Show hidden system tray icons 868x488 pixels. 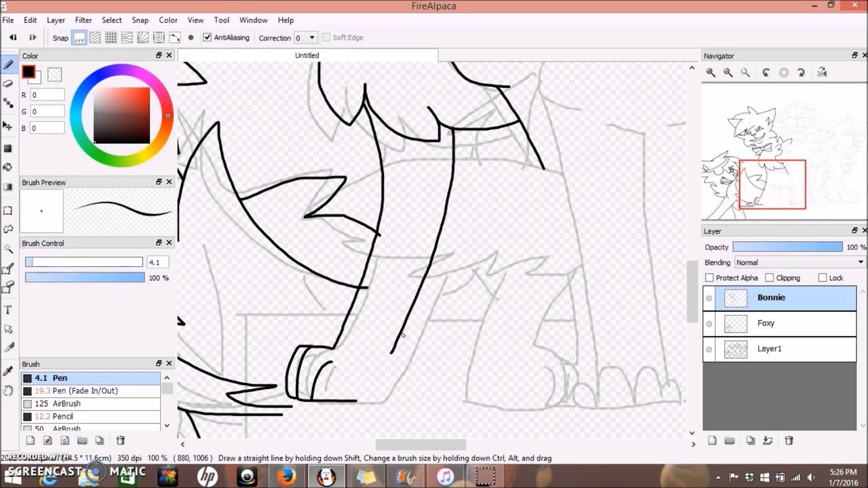[x=717, y=477]
